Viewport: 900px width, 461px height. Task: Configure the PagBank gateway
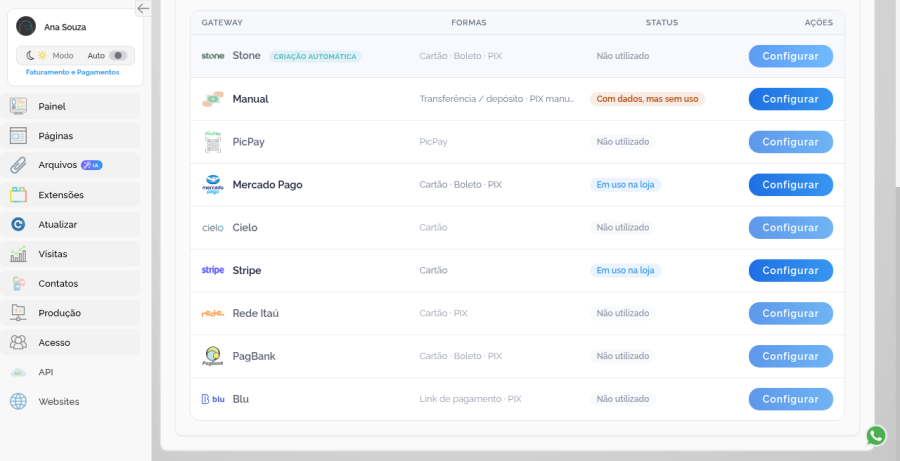coord(790,356)
